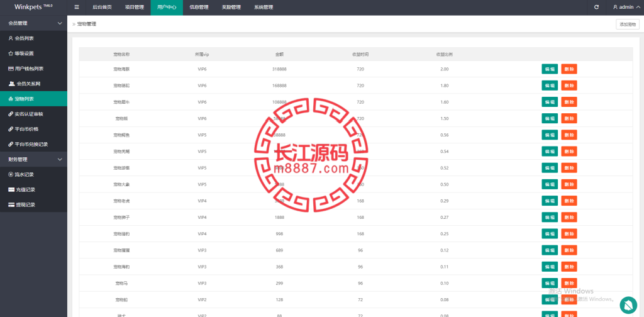Click the 宠物狮子 name cell
The height and width of the screenshot is (317, 644).
(121, 217)
